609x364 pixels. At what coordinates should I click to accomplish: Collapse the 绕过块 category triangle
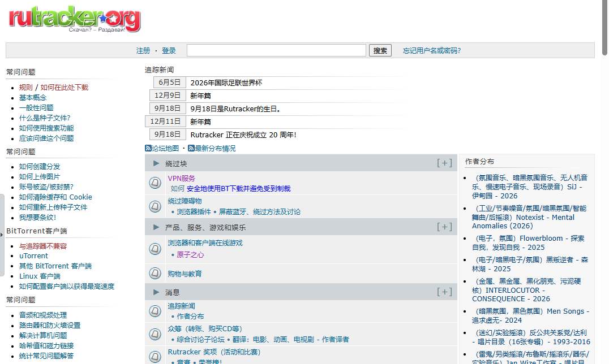click(x=156, y=163)
